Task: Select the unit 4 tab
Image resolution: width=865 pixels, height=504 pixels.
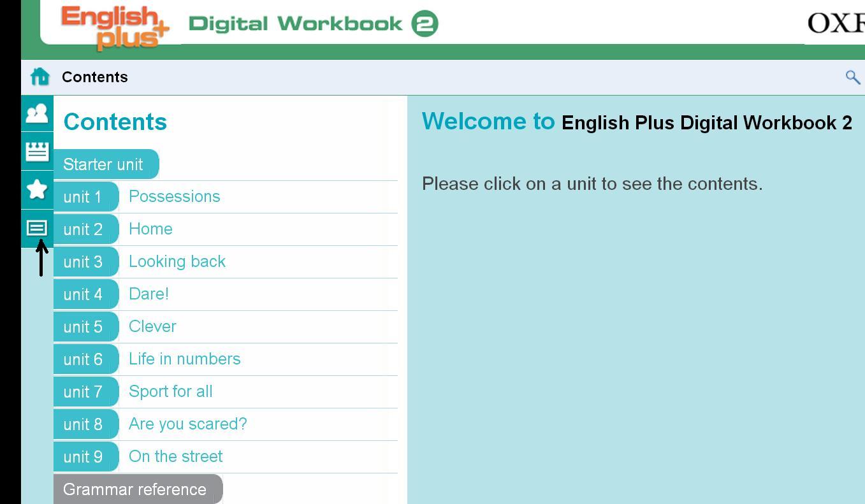Action: [x=86, y=294]
